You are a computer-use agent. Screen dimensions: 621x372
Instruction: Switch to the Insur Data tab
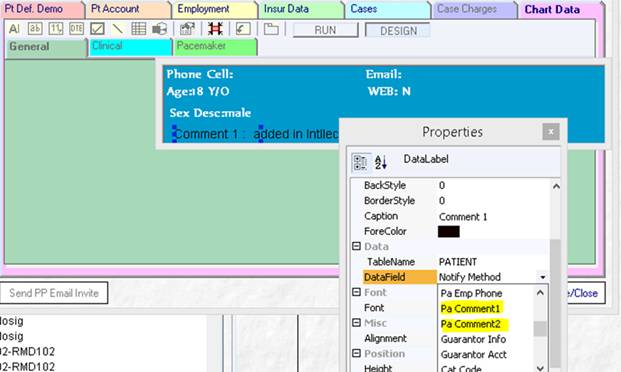(x=301, y=10)
